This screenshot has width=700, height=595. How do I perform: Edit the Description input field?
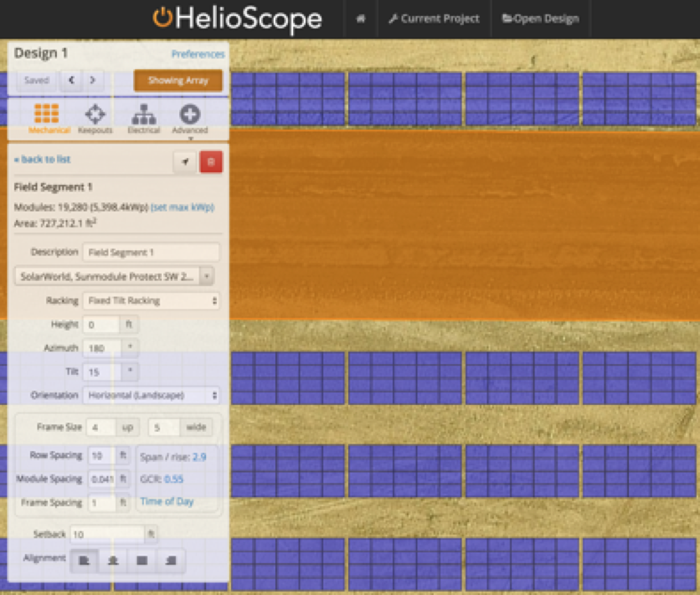[x=151, y=253]
